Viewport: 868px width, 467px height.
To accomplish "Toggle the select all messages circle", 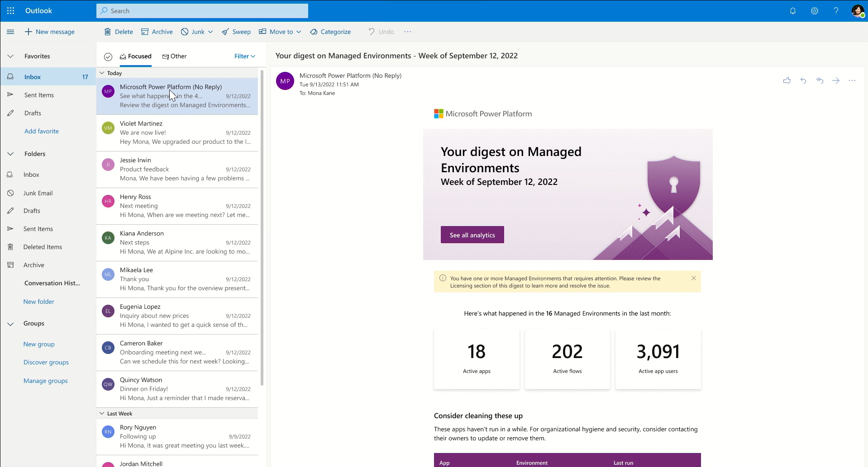I will [x=108, y=57].
